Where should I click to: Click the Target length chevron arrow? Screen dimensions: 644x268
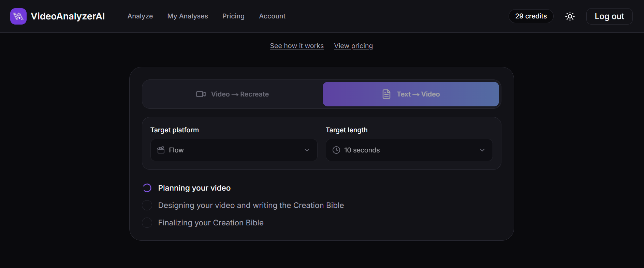(x=482, y=150)
